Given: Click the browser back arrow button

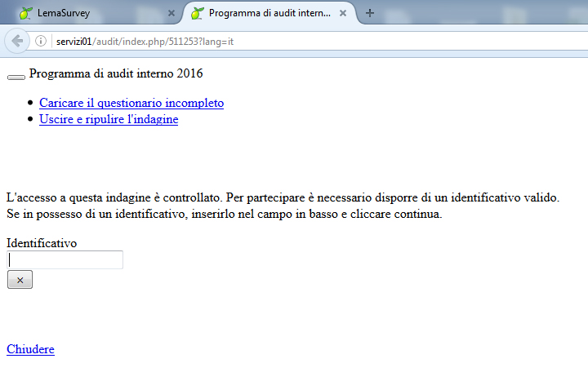Looking at the screenshot, I should [17, 42].
